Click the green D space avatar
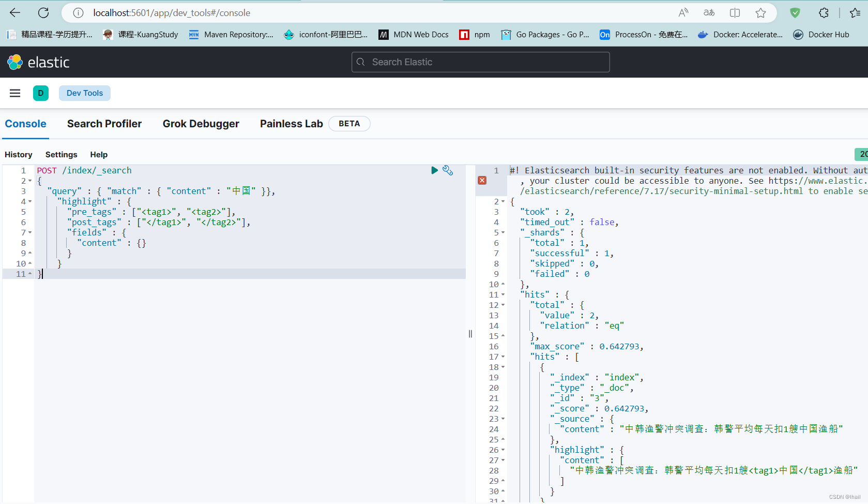 click(x=41, y=93)
